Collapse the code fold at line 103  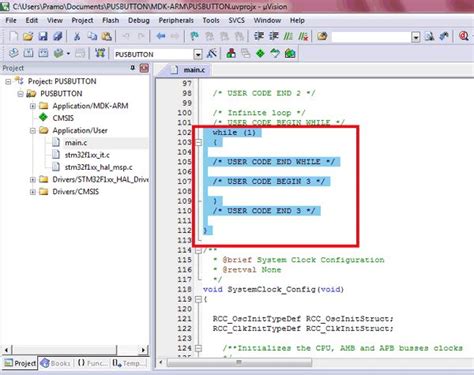(199, 142)
